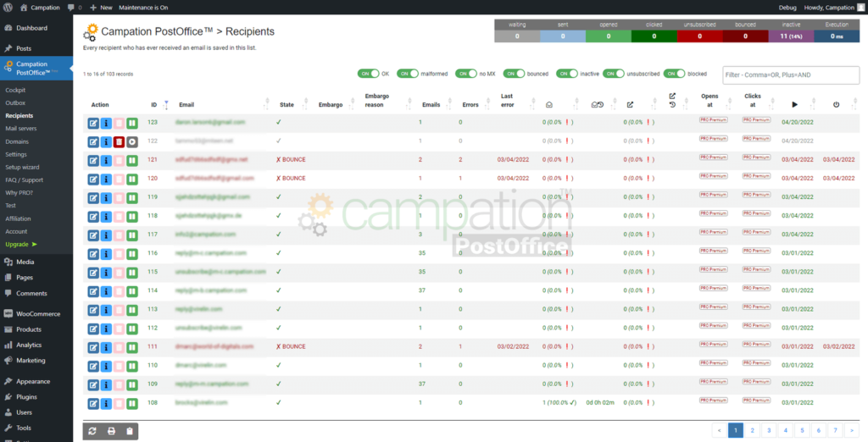
Task: Go to page 2 of recipients
Action: click(753, 430)
